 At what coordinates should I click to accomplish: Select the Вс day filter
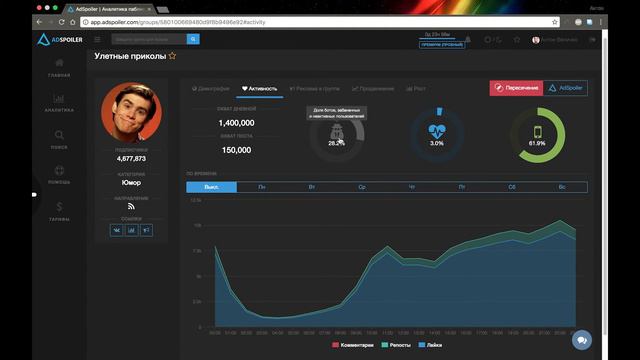click(x=562, y=187)
